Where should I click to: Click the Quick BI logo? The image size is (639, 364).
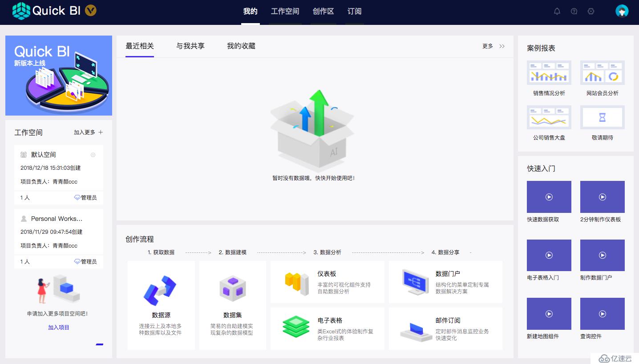point(46,11)
